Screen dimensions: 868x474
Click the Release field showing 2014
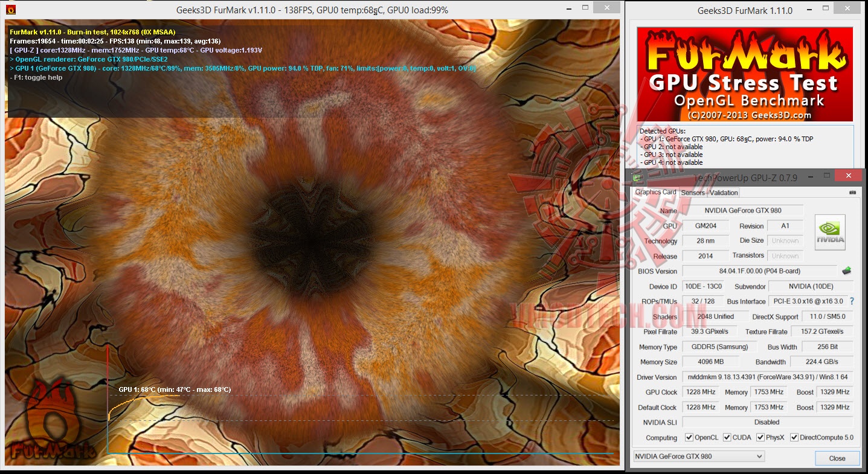click(705, 256)
